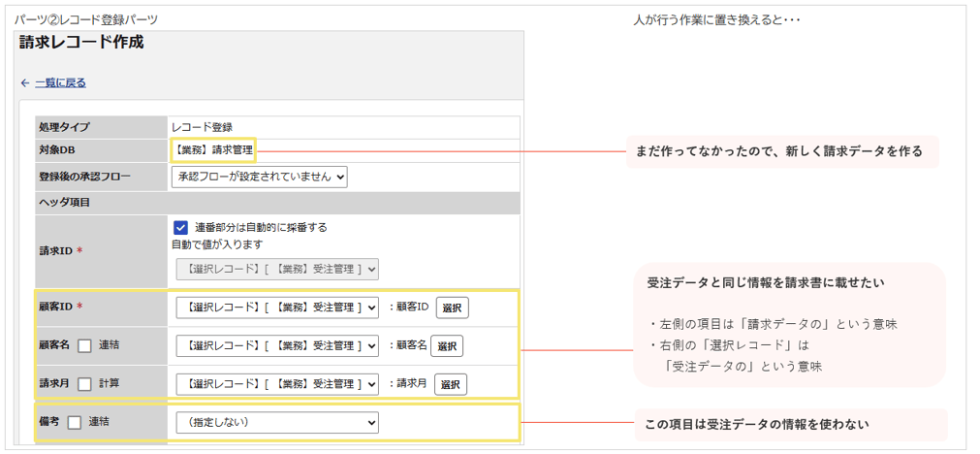Image resolution: width=980 pixels, height=454 pixels.
Task: Click the 登録後の承認フロー label cell
Action: point(101,177)
